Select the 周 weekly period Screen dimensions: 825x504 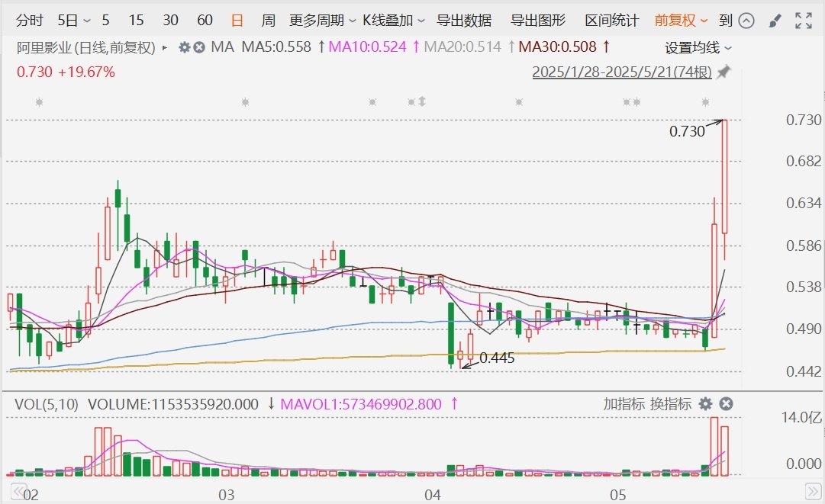269,21
